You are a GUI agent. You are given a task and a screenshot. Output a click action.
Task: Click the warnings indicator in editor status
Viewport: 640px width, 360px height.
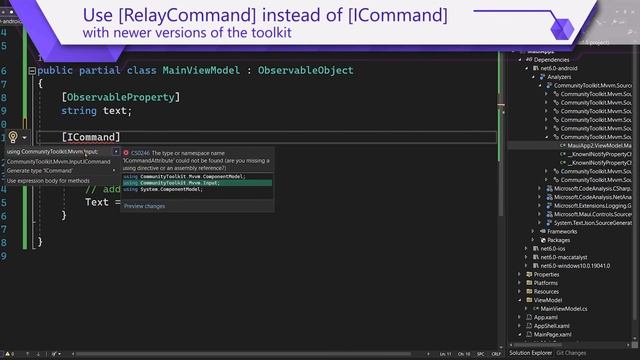(9, 354)
